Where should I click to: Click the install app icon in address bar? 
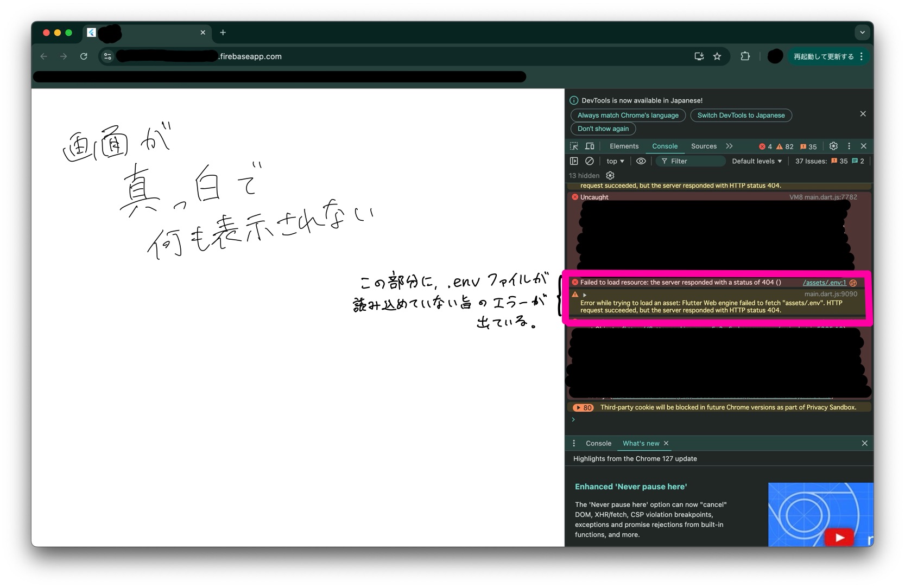[x=699, y=56]
